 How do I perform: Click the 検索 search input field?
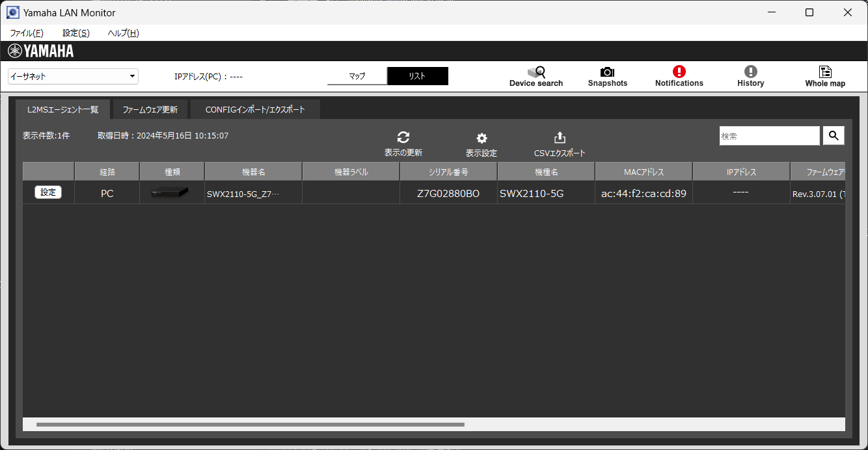(769, 136)
